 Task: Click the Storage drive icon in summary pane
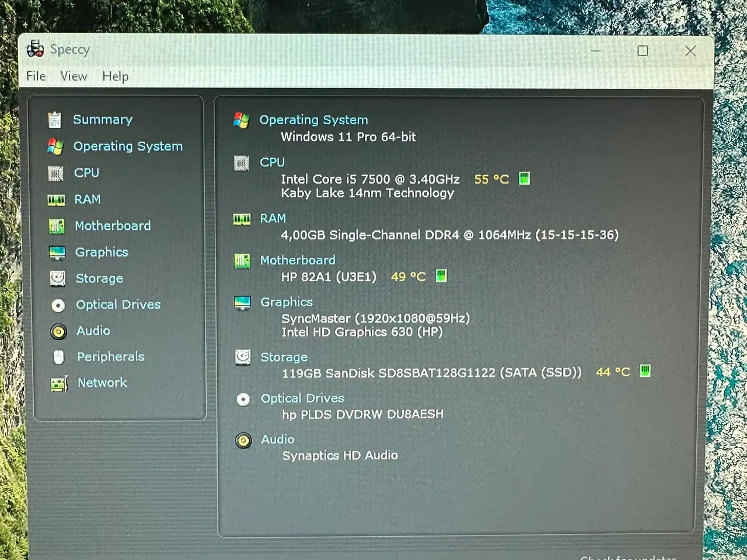point(243,357)
